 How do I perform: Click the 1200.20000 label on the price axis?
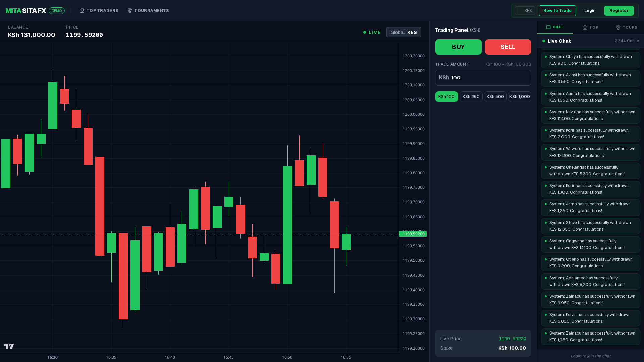click(414, 56)
